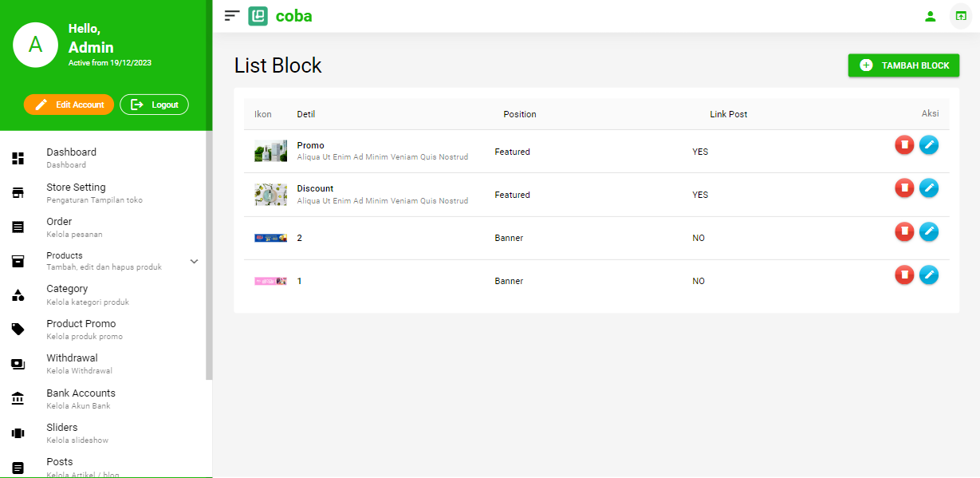Viewport: 980px width, 478px height.
Task: Click the Logout button
Action: pyautogui.click(x=154, y=105)
